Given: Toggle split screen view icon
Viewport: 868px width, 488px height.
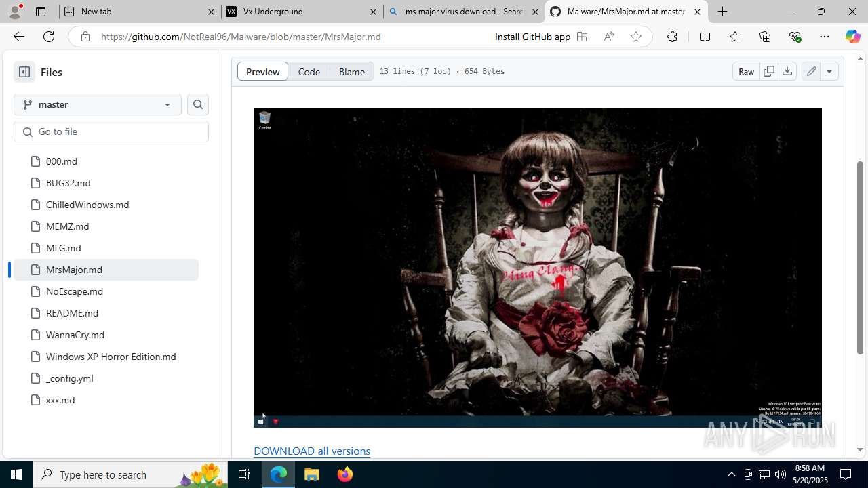Looking at the screenshot, I should click(x=705, y=37).
